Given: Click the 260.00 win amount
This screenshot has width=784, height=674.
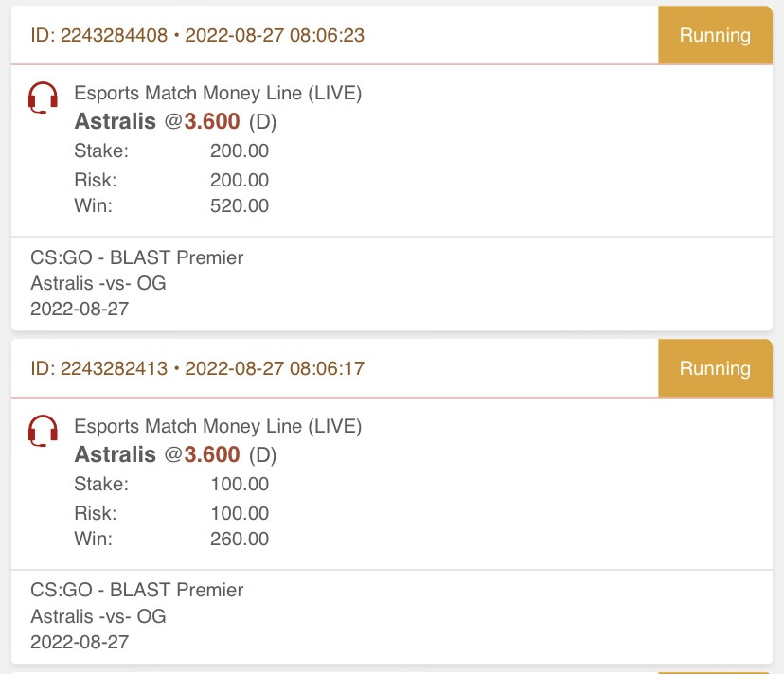Looking at the screenshot, I should 240,539.
